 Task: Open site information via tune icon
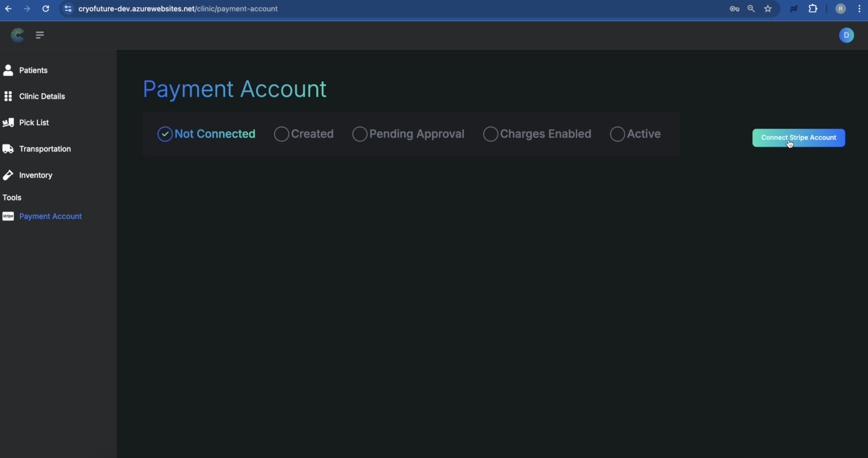67,9
